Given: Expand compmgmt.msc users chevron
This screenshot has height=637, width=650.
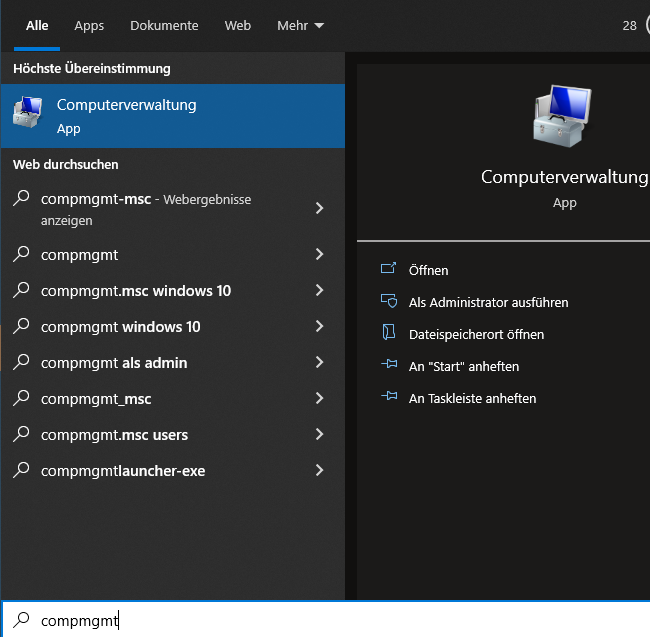Looking at the screenshot, I should coord(319,434).
